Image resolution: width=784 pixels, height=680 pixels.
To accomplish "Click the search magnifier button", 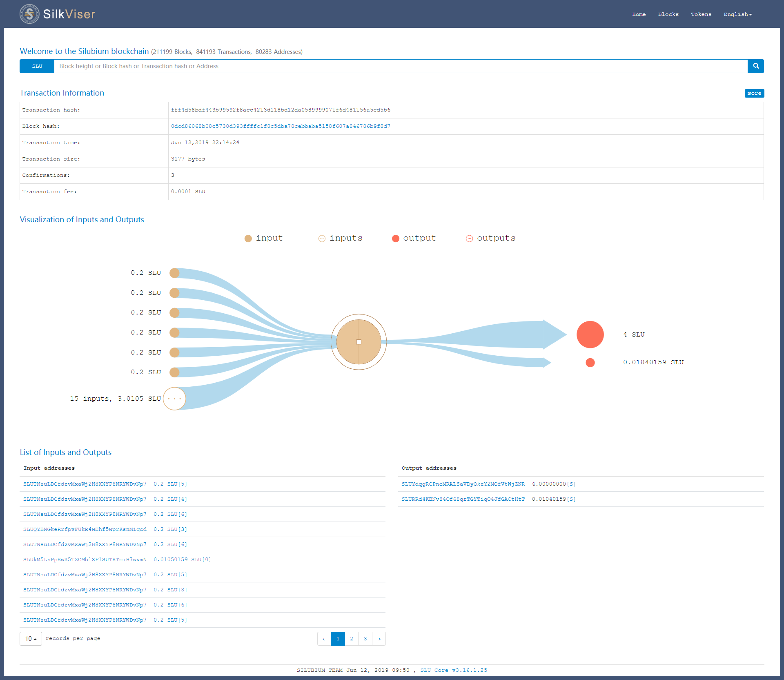I will [x=756, y=66].
